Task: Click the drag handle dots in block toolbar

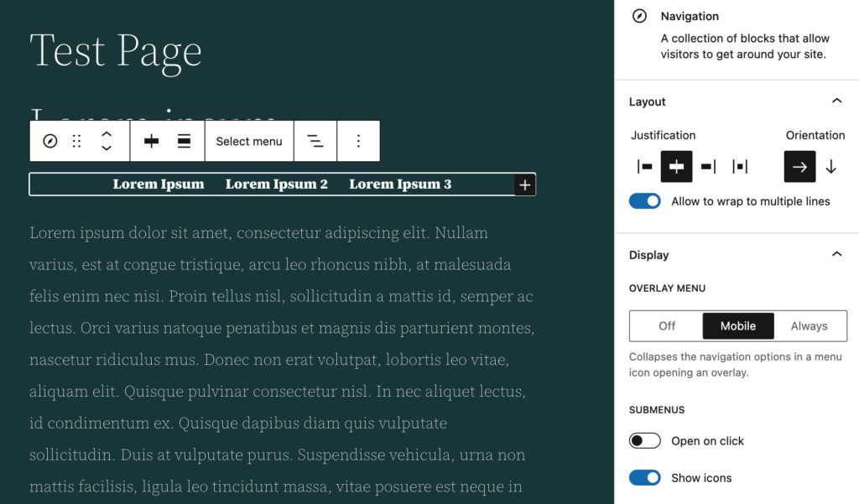Action: point(77,141)
